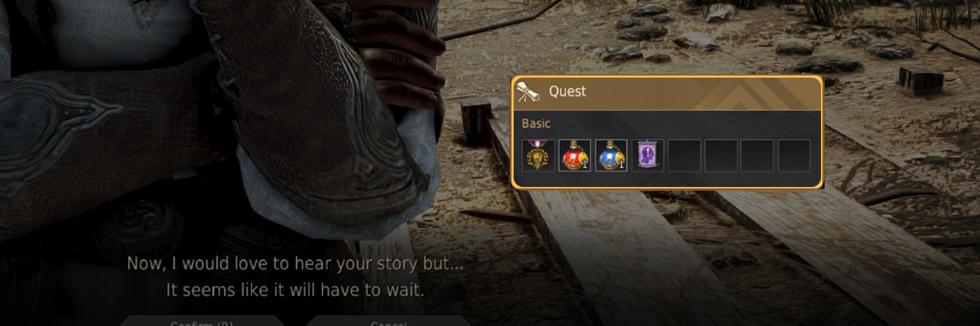This screenshot has width=980, height=326.
Task: Select the gold medal reward icon
Action: [x=538, y=155]
